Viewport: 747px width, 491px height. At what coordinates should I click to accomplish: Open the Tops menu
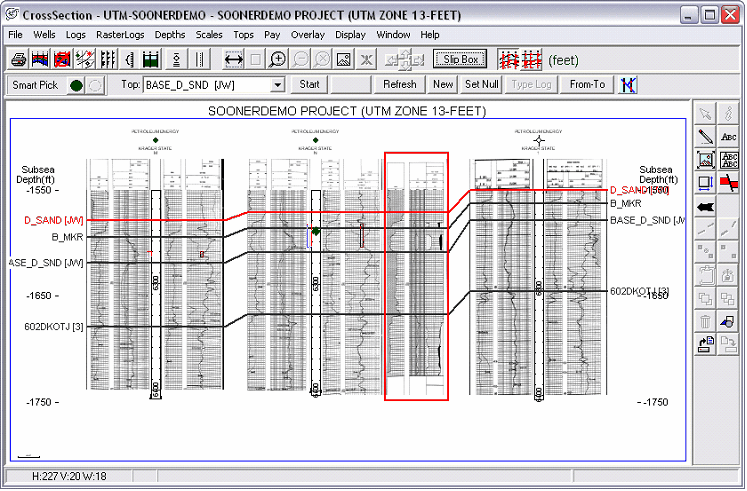coord(243,34)
